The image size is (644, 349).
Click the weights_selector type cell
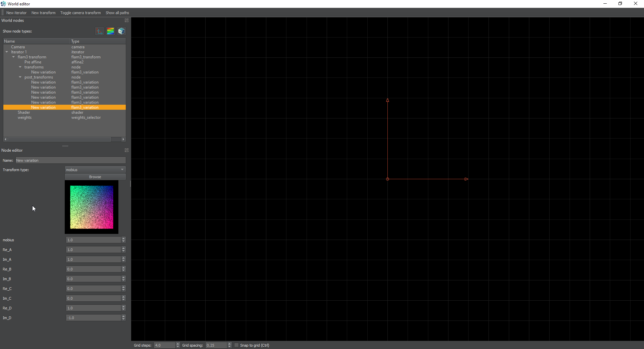pos(86,117)
